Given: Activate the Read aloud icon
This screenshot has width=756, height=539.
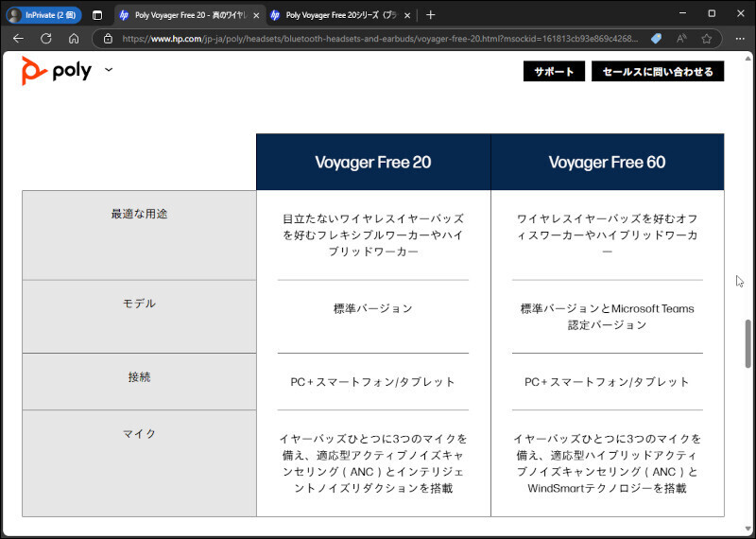Looking at the screenshot, I should click(681, 39).
